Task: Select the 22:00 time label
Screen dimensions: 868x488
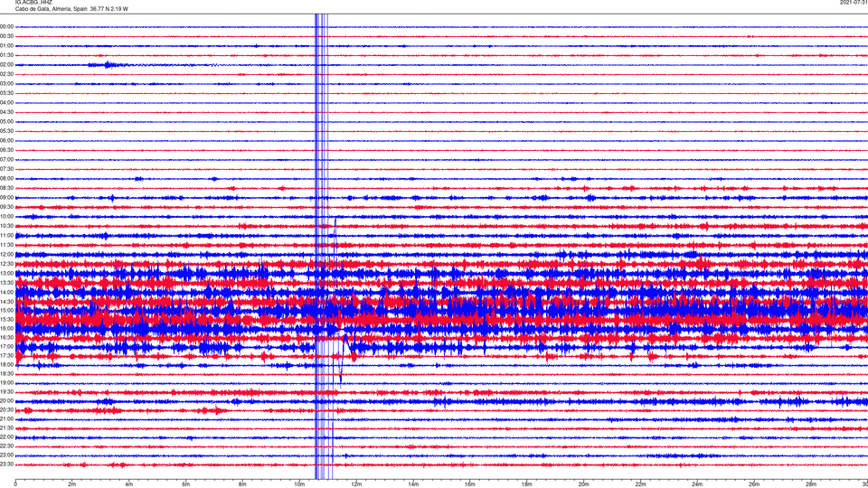Action: tap(6, 437)
